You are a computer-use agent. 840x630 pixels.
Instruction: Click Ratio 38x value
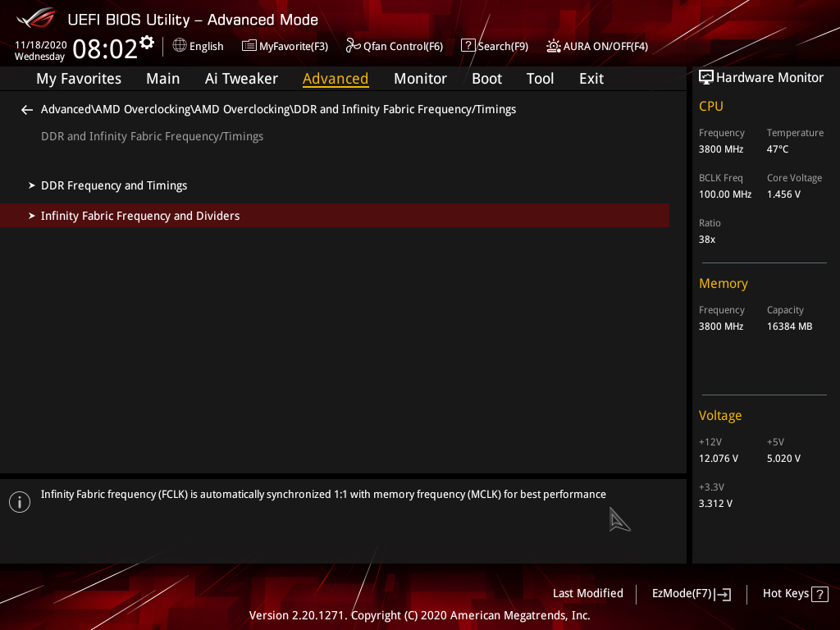706,240
